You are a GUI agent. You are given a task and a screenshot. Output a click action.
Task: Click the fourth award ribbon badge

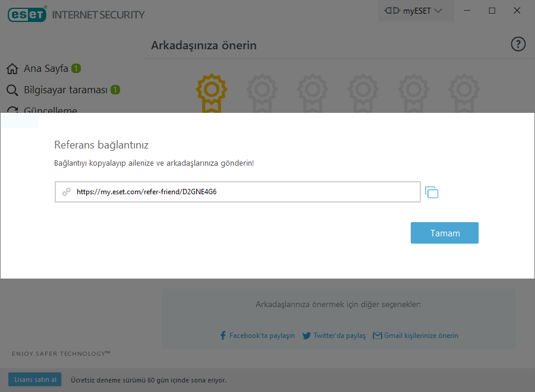click(x=363, y=93)
